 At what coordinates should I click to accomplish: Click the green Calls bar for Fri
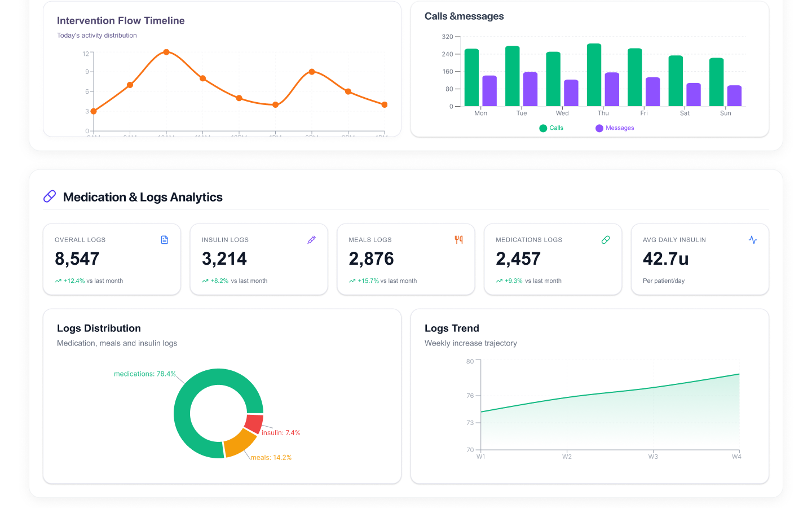(635, 77)
